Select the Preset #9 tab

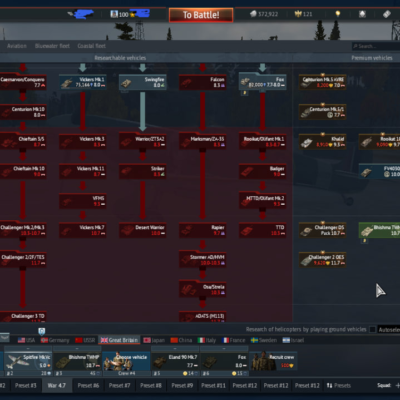[182, 386]
